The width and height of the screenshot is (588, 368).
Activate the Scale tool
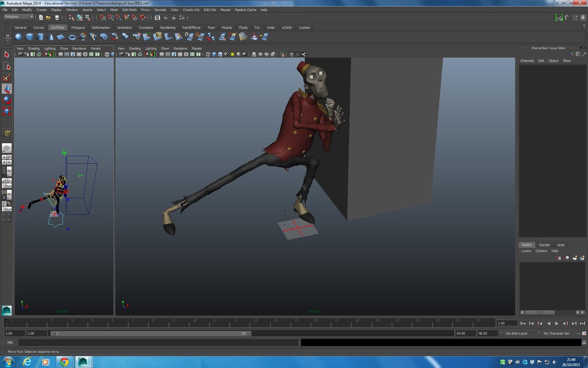[7, 111]
